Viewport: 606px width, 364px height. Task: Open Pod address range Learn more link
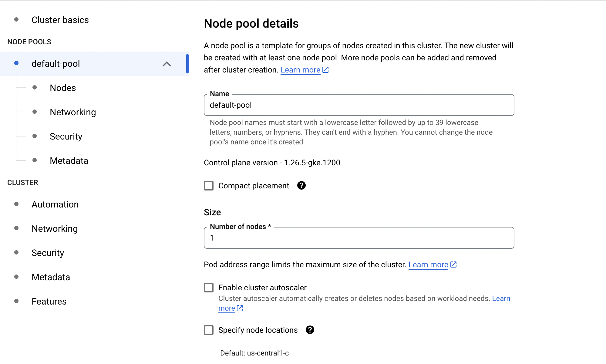[x=428, y=265]
